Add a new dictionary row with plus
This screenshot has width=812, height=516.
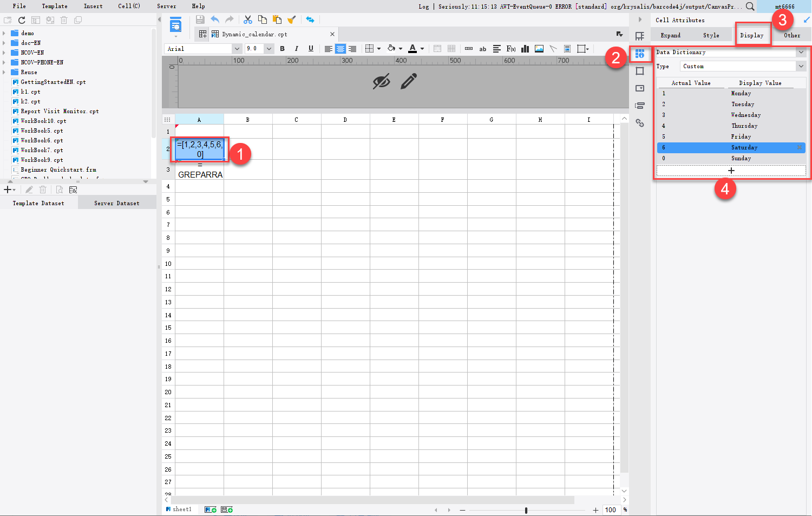731,171
